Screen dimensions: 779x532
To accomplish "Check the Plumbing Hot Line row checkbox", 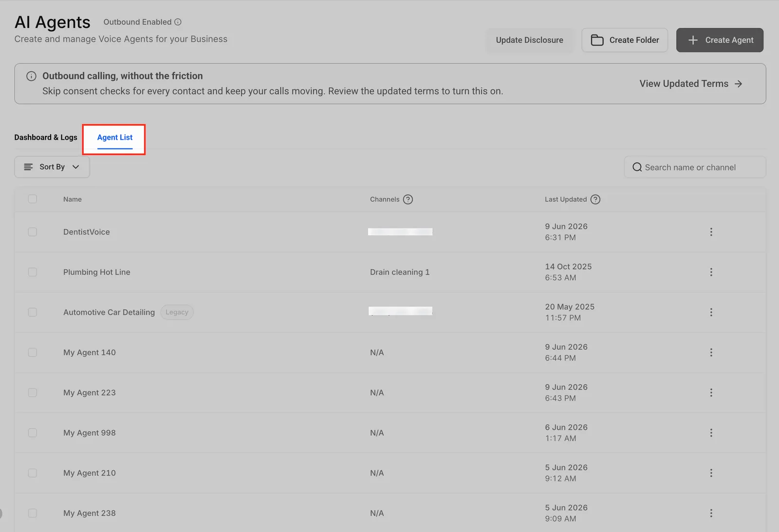I will click(33, 272).
